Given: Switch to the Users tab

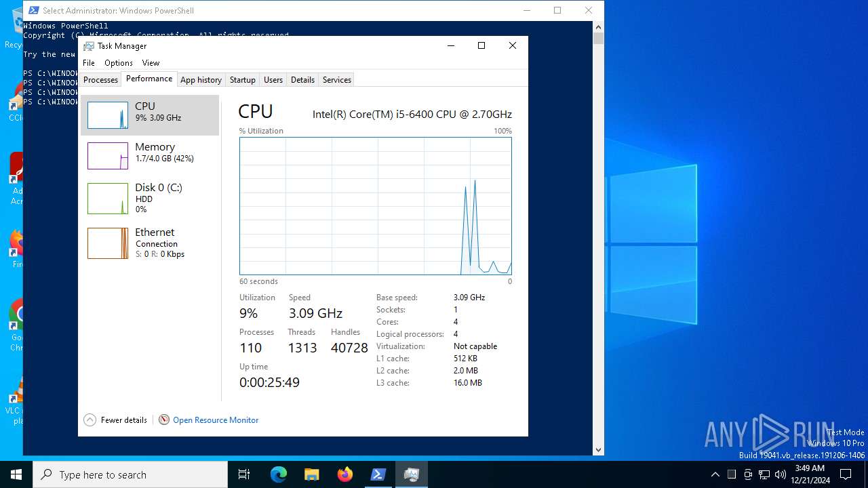Looking at the screenshot, I should click(x=273, y=80).
